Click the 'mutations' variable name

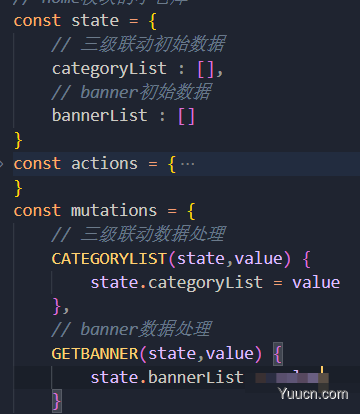(114, 211)
